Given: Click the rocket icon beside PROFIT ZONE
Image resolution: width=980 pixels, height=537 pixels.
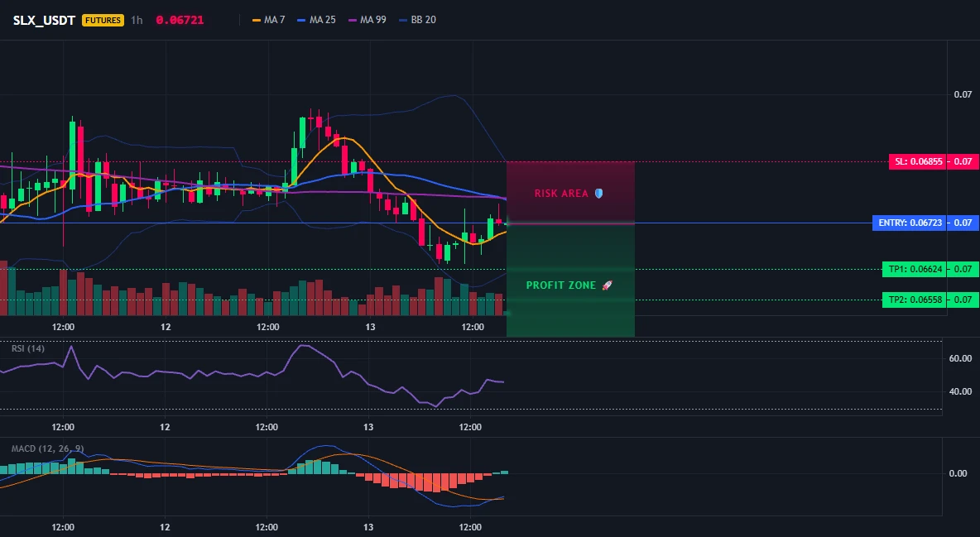Looking at the screenshot, I should (x=607, y=285).
